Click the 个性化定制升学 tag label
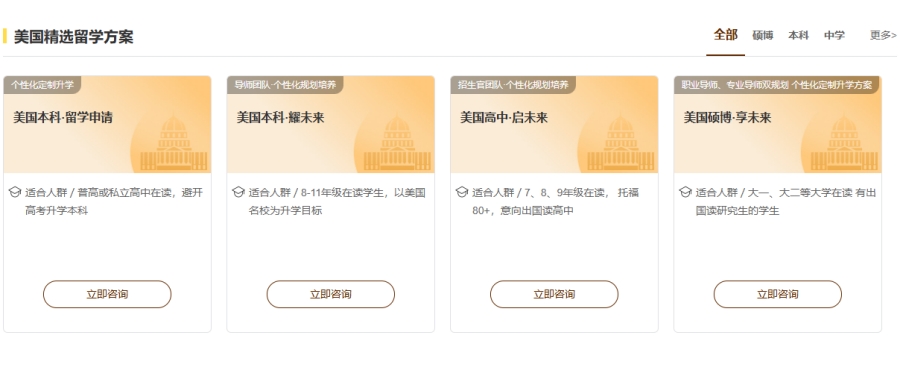900x385 pixels. [x=42, y=85]
